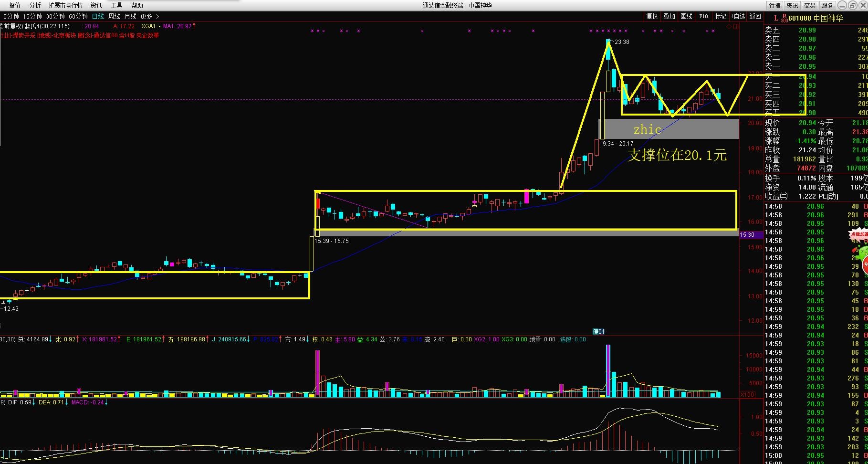The image size is (868, 464).
Task: Click the R300 marker beside stock code
Action: click(x=784, y=18)
